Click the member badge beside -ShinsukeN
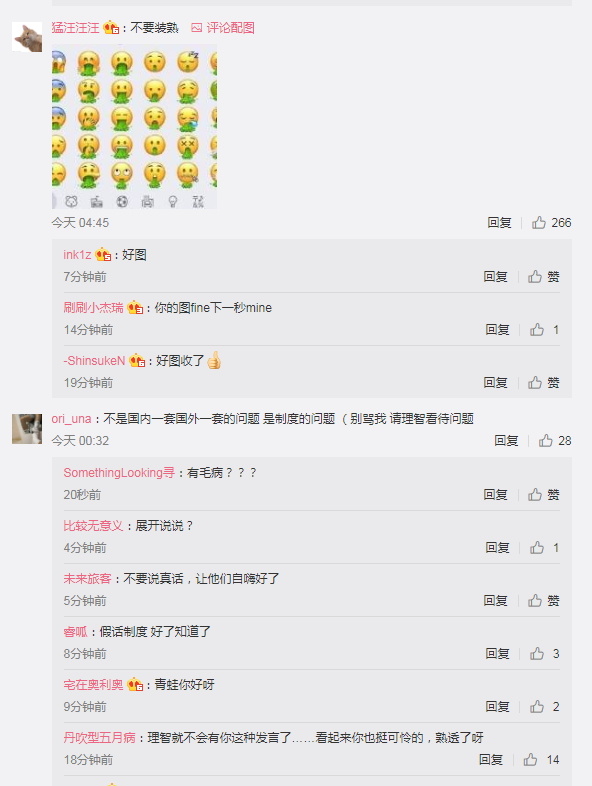Viewport: 592px width, 786px height. pos(137,360)
